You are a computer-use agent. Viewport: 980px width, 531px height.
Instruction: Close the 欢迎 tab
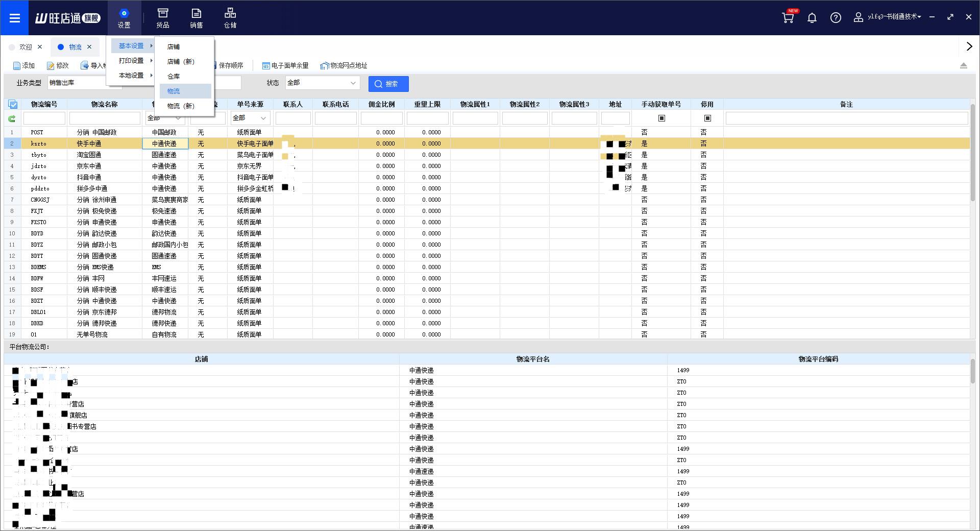pyautogui.click(x=40, y=46)
